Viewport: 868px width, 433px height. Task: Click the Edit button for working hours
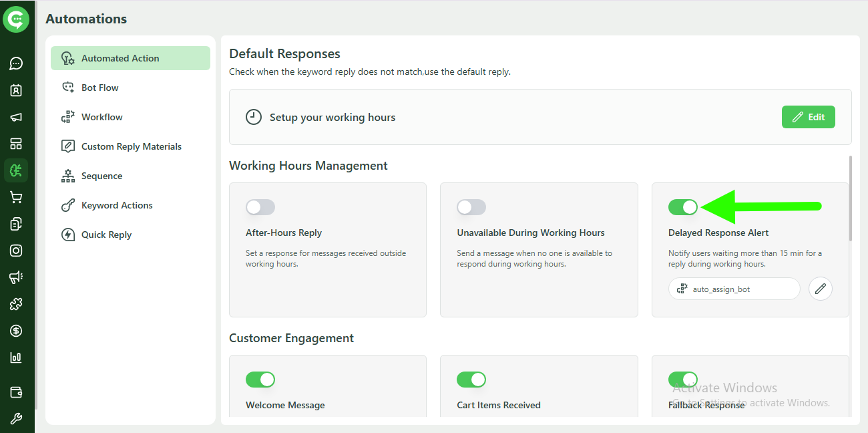(808, 116)
